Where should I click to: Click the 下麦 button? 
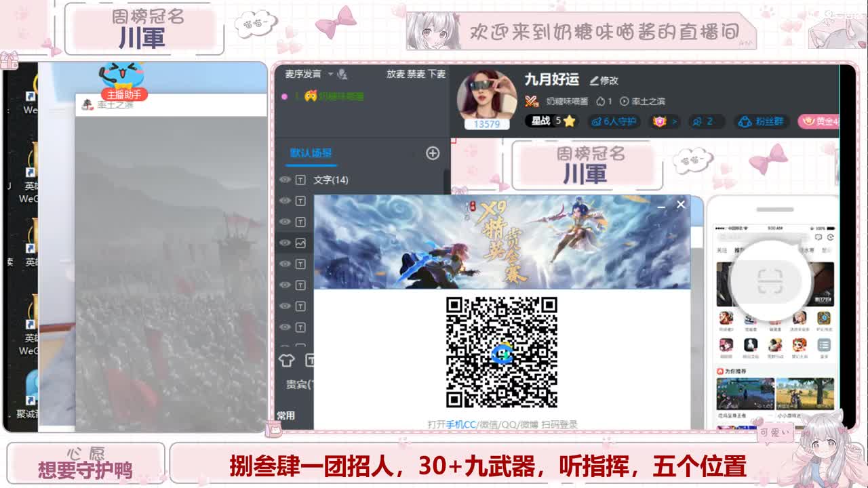point(437,74)
